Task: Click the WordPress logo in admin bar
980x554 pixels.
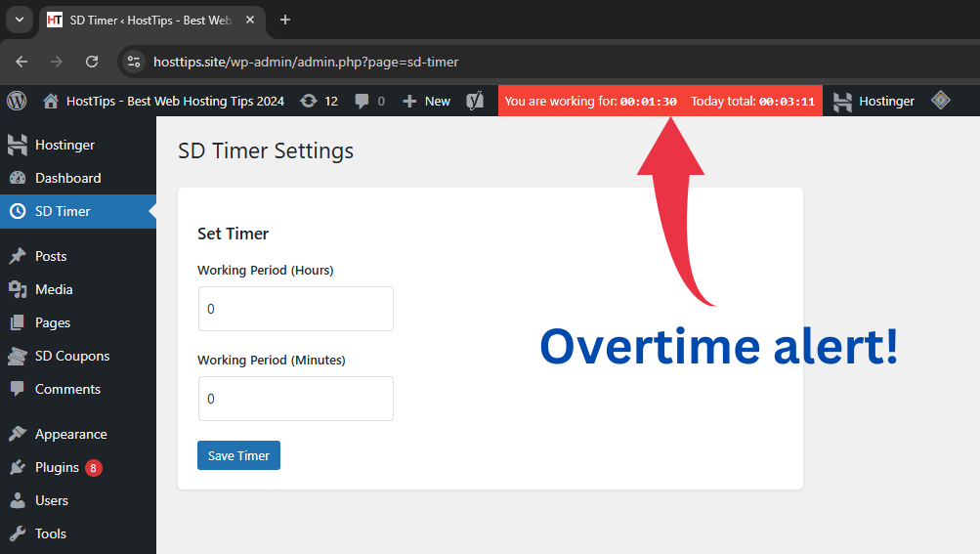Action: point(17,101)
